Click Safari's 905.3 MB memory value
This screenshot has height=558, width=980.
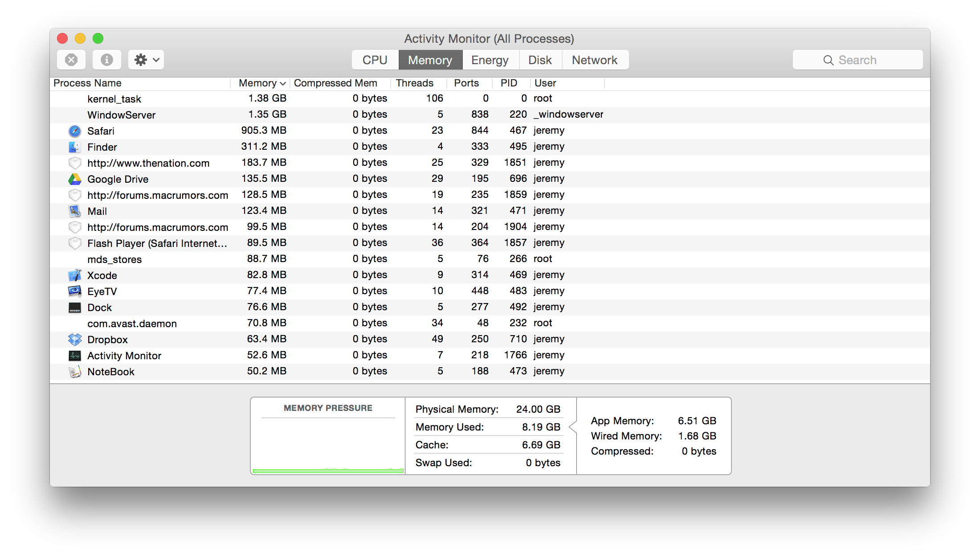click(x=264, y=130)
